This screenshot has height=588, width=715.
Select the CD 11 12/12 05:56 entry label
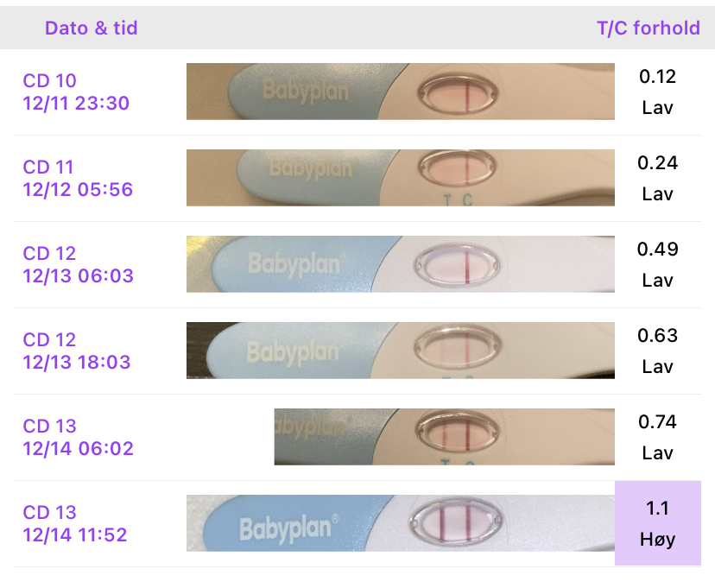pos(76,178)
